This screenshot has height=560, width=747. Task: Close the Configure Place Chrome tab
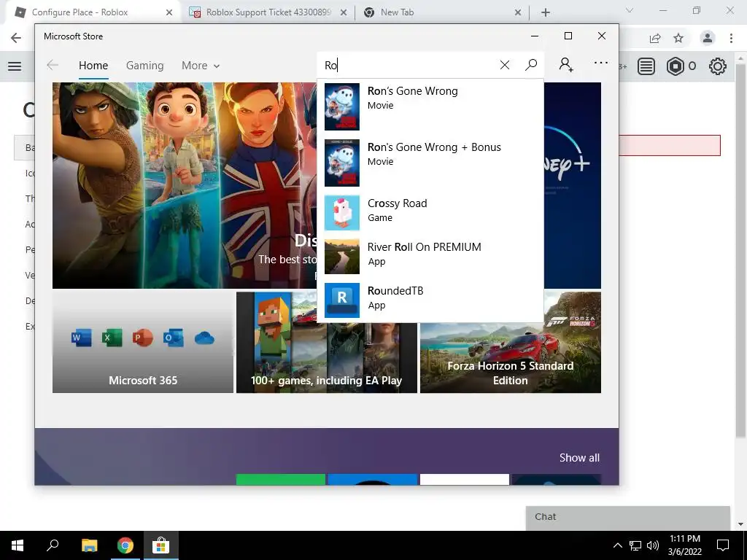(169, 12)
